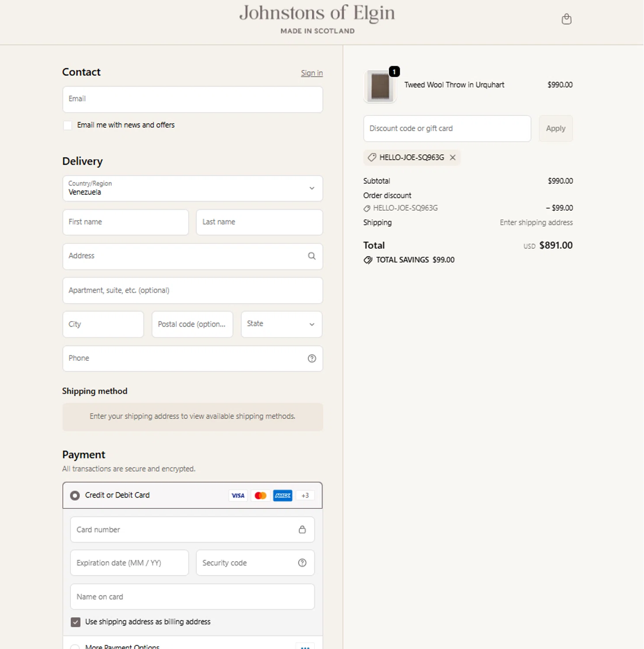Click the Johnstons of Elgin logo
This screenshot has width=644, height=649.
coord(317,19)
